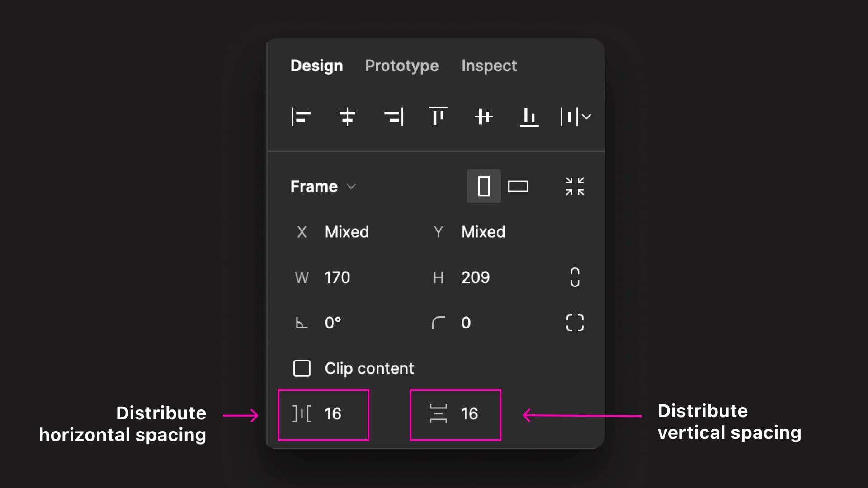Toggle portrait frame orientation
Screen dimensions: 868x488
483,186
